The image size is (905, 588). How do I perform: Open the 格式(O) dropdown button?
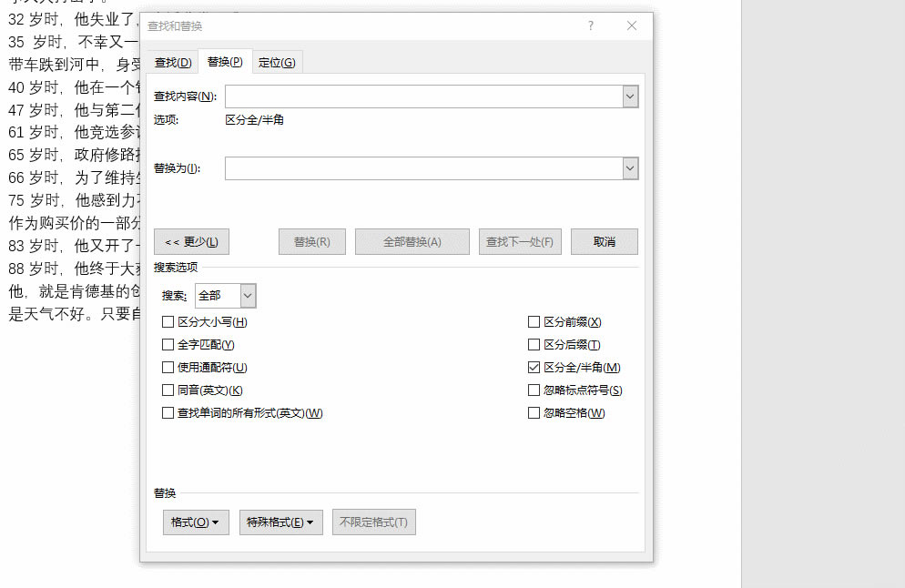(196, 522)
